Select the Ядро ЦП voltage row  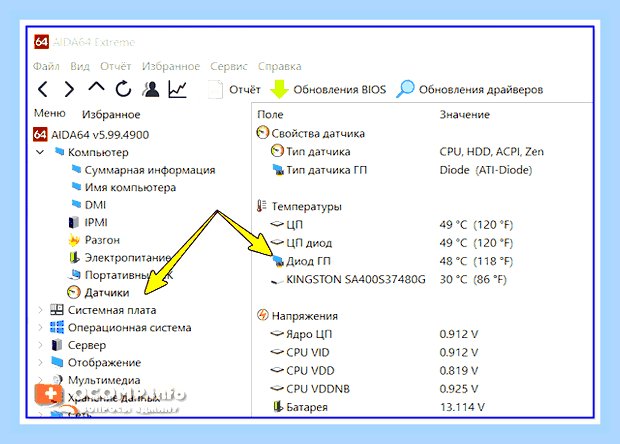[309, 334]
